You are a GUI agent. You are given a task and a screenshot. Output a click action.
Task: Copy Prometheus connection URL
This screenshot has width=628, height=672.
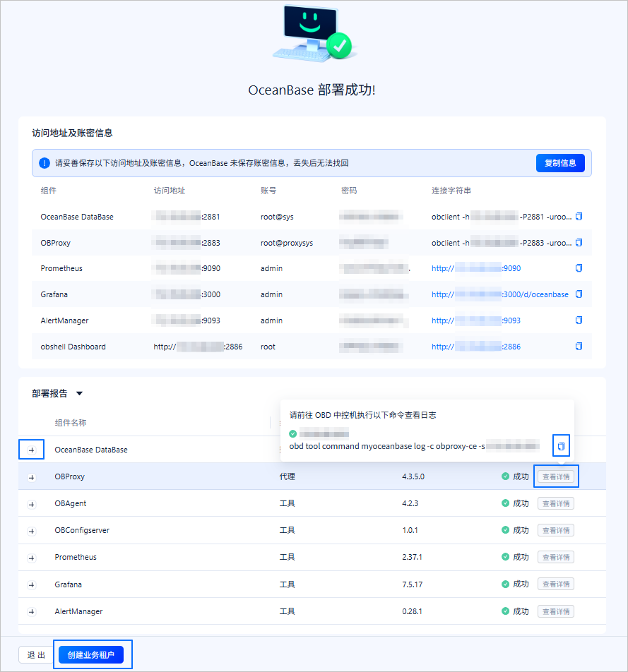[x=579, y=268]
